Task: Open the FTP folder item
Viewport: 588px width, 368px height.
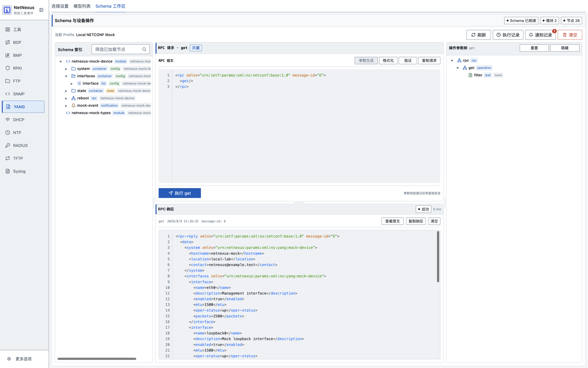Action: click(23, 81)
